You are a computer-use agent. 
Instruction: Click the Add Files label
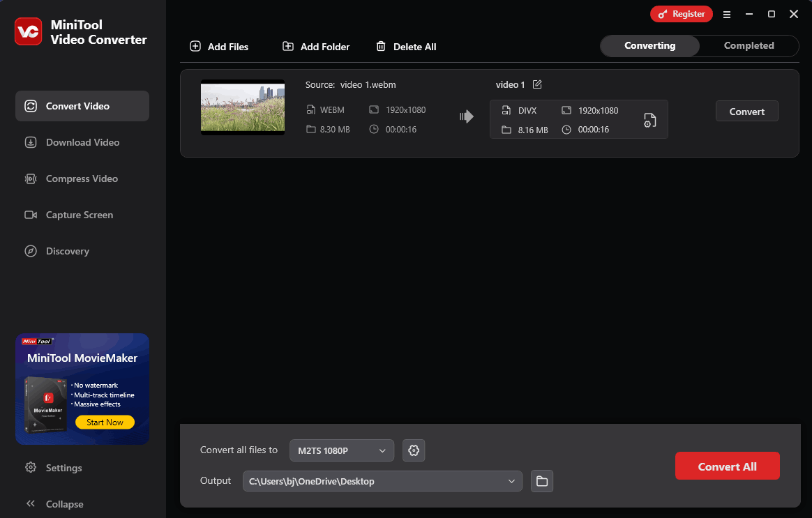[228, 47]
